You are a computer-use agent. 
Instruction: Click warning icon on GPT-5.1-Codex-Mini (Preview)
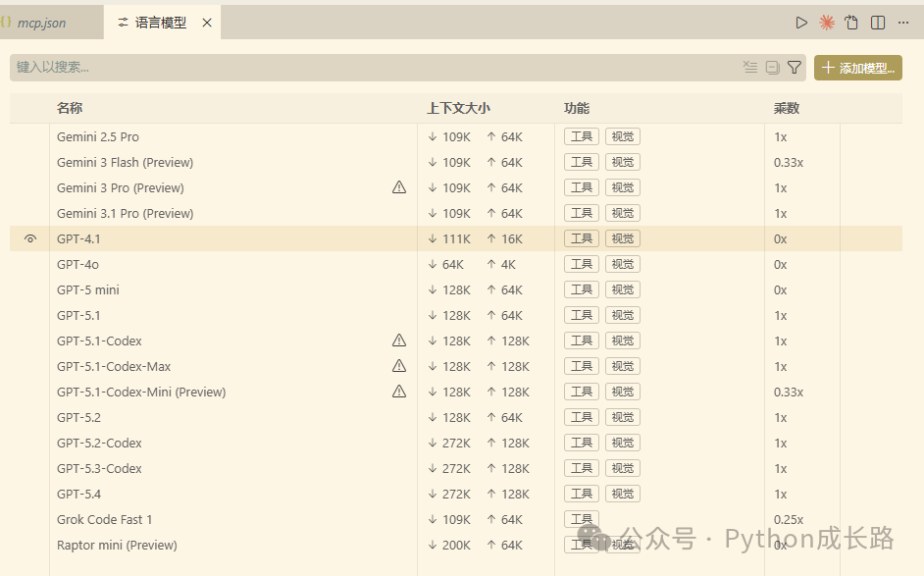click(399, 392)
